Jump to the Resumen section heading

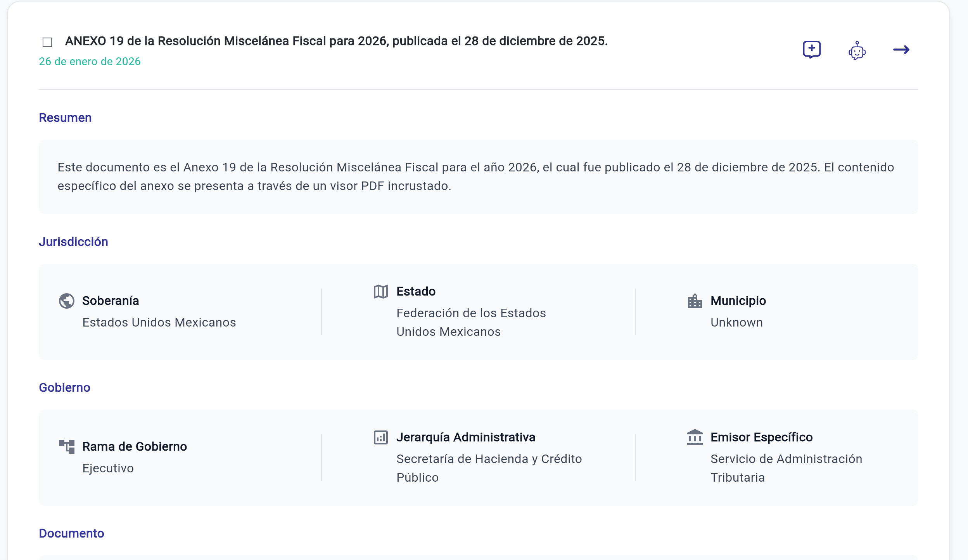pyautogui.click(x=65, y=118)
